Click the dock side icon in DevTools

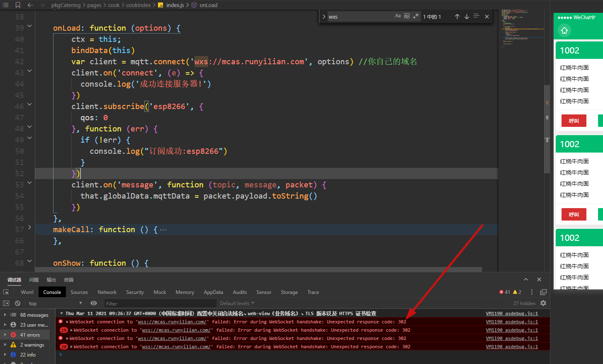click(543, 292)
